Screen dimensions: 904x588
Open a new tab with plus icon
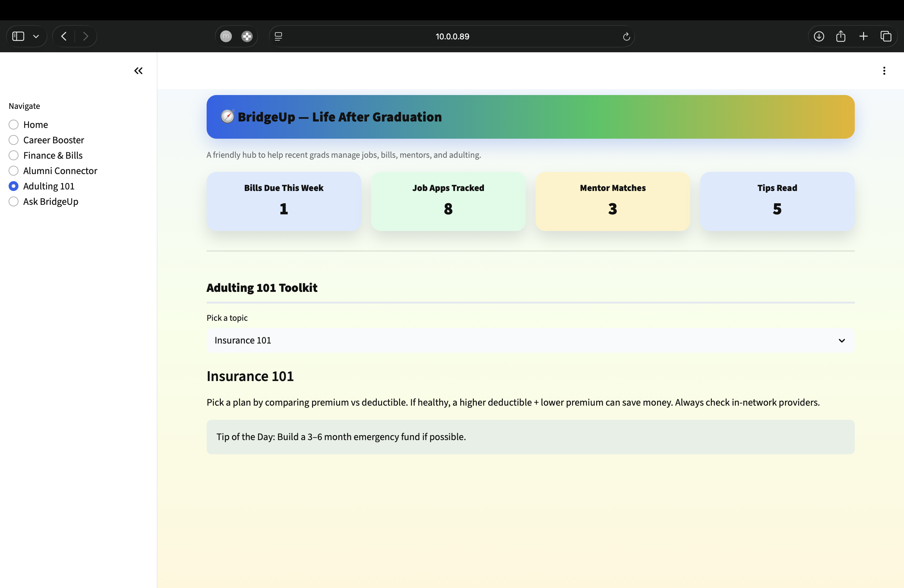(863, 37)
